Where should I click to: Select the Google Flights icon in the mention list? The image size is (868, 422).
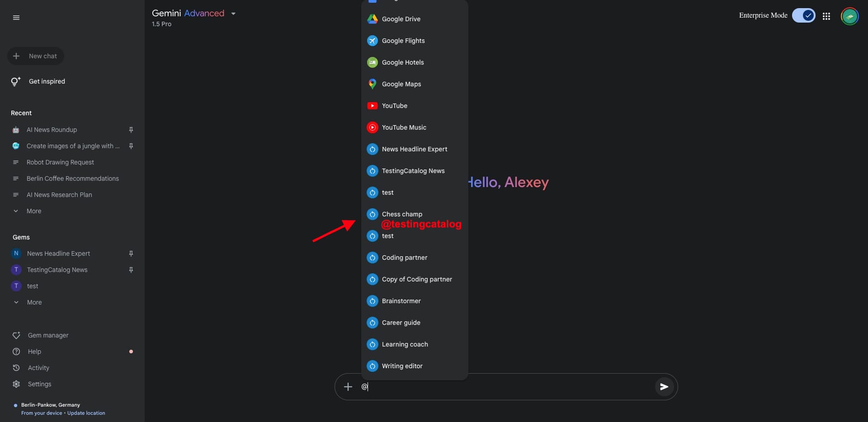tap(372, 41)
